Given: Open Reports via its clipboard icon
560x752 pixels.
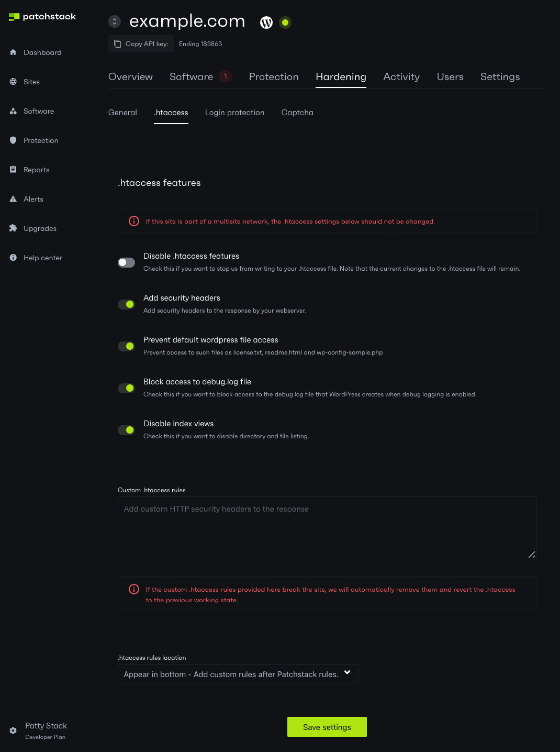Looking at the screenshot, I should click(13, 170).
